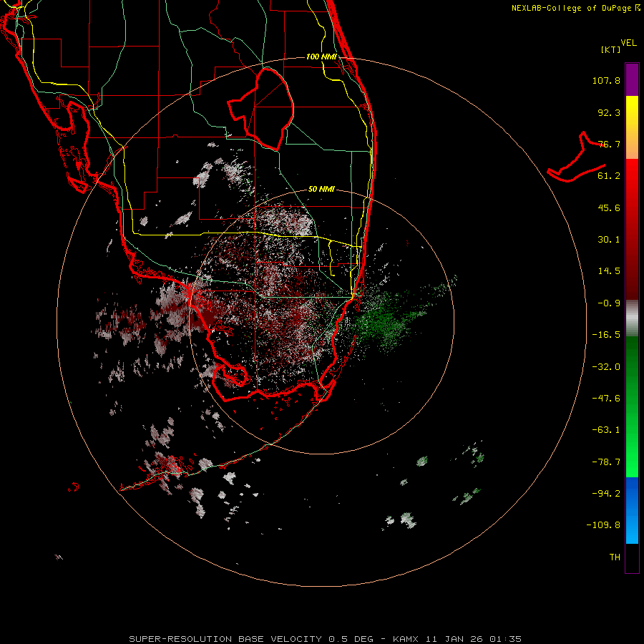Pick the blue segment of the color bar
This screenshot has width=644, height=644.
632,510
